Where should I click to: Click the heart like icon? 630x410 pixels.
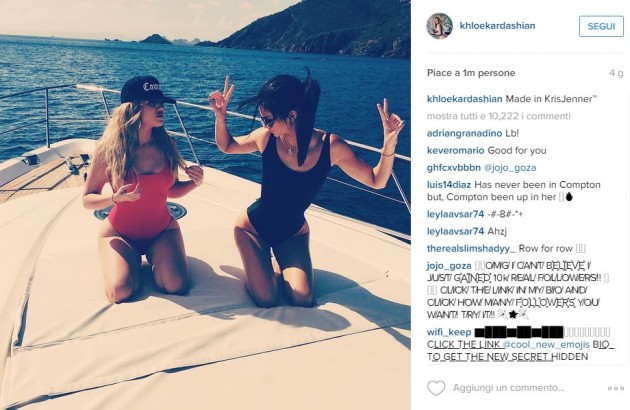(x=436, y=388)
